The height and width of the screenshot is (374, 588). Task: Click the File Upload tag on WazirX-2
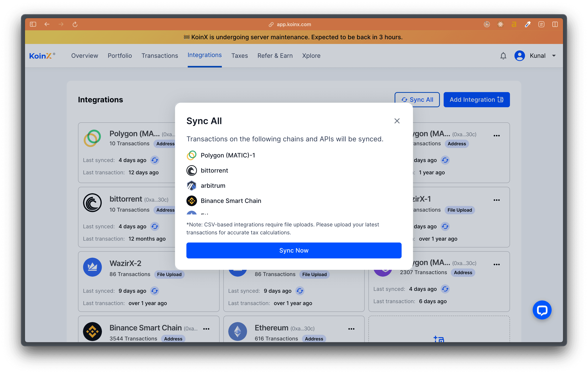[x=169, y=274]
